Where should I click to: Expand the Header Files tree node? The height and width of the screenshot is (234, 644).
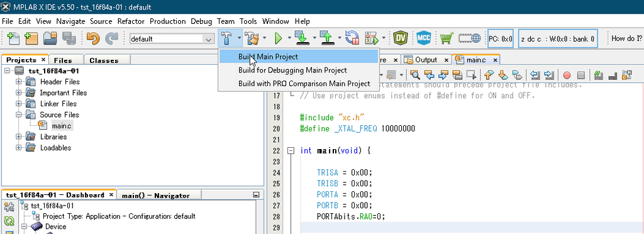[x=18, y=82]
